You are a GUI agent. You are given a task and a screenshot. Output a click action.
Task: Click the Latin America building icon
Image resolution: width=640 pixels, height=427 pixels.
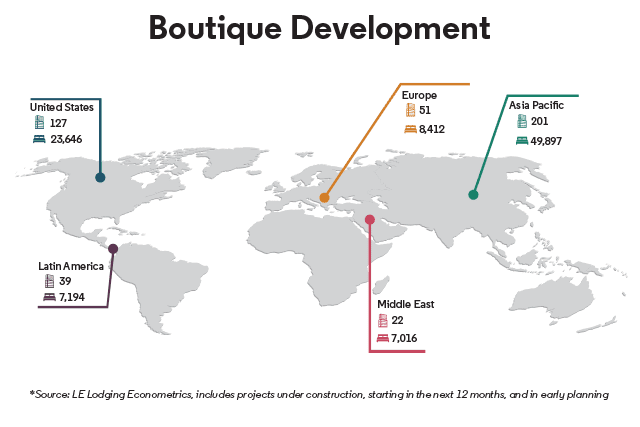tap(49, 282)
